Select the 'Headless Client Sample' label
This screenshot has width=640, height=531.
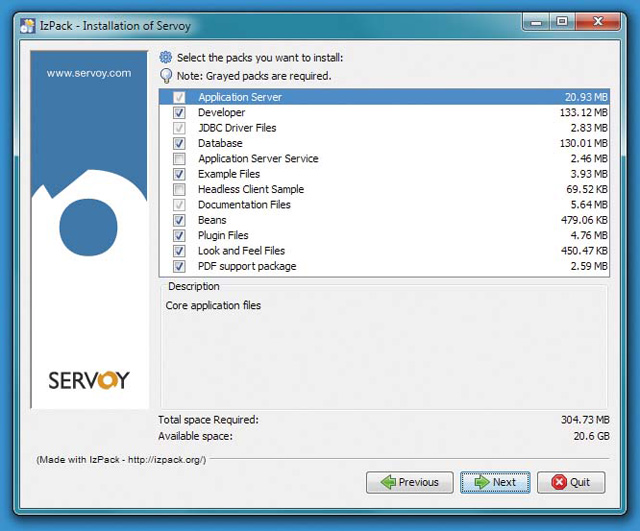(x=251, y=189)
